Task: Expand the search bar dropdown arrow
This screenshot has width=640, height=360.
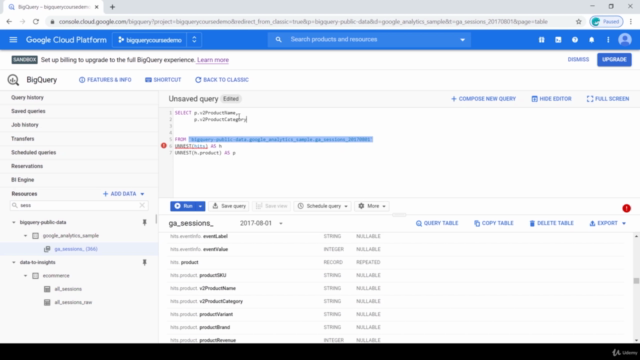Action: (x=462, y=40)
